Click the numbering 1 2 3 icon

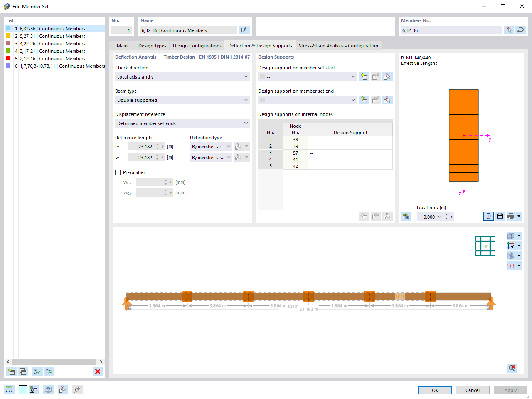point(511,266)
